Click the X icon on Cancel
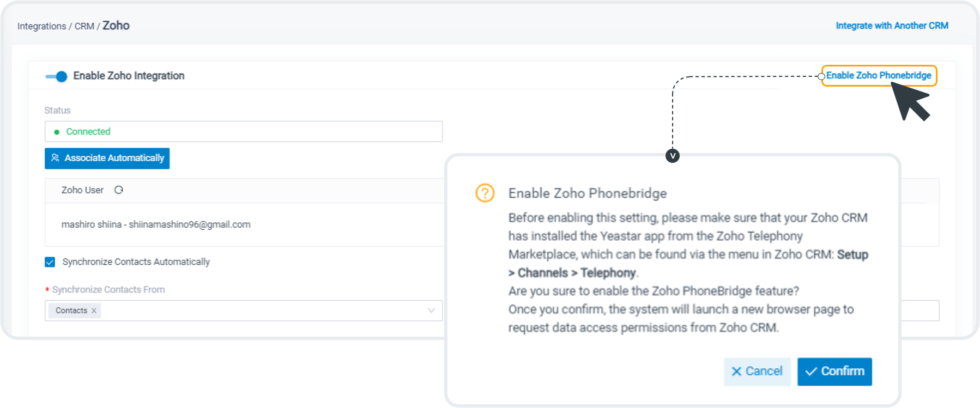The width and height of the screenshot is (980, 408). click(736, 372)
